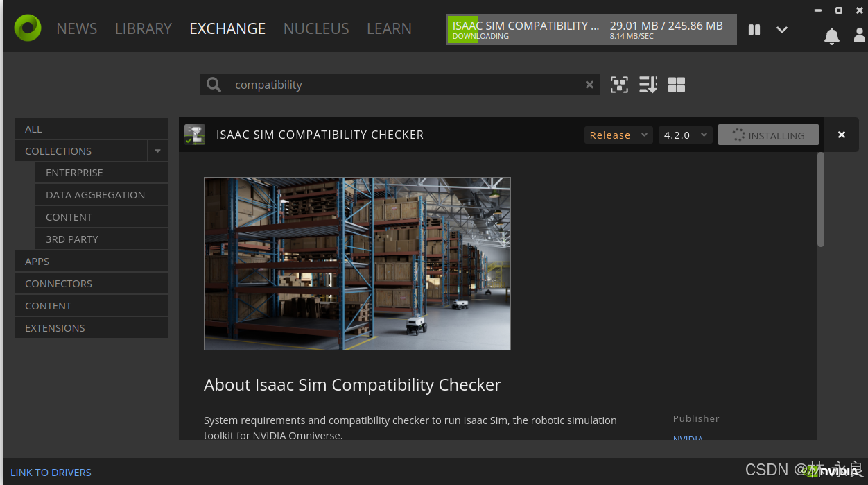Open the 4.2.0 version dropdown

[686, 135]
